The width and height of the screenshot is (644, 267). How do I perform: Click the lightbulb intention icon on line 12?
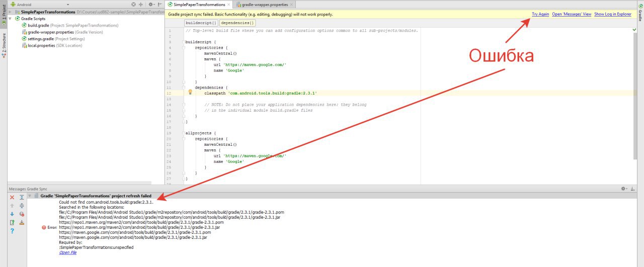(x=190, y=93)
